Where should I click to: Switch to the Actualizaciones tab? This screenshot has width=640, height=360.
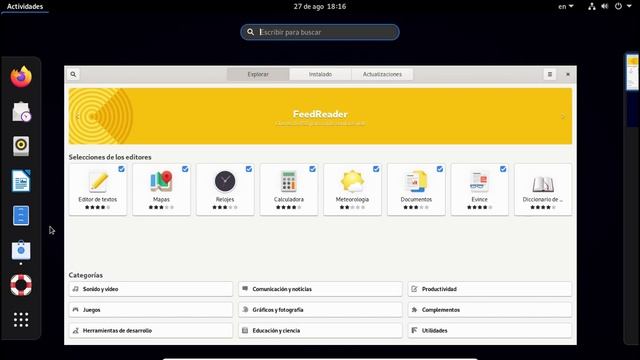point(382,74)
